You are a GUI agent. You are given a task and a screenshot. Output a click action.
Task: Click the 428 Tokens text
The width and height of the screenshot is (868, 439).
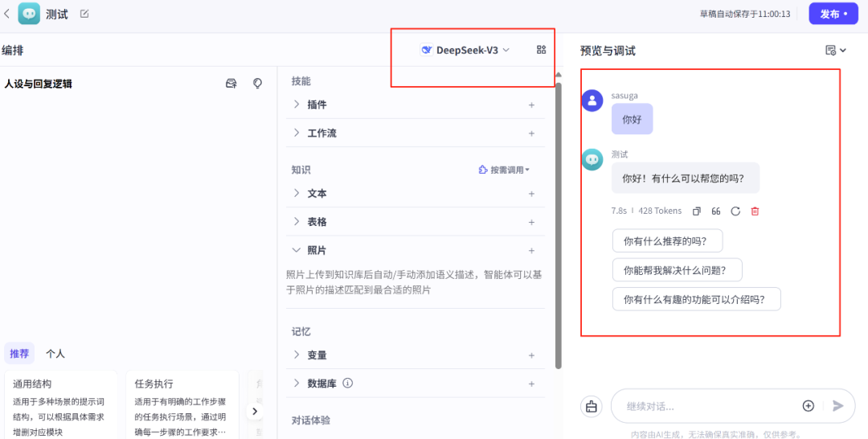click(x=660, y=211)
